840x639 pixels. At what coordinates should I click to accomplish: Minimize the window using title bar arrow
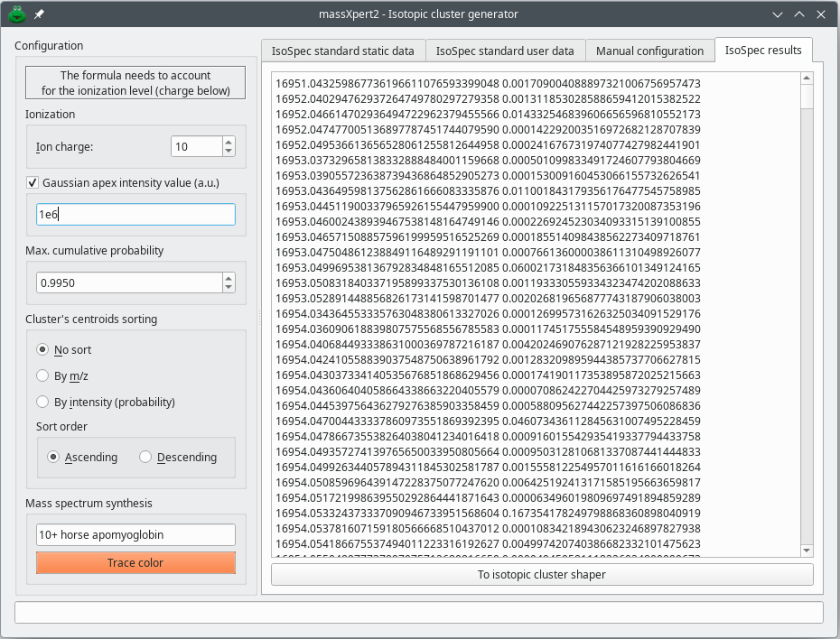(x=778, y=14)
